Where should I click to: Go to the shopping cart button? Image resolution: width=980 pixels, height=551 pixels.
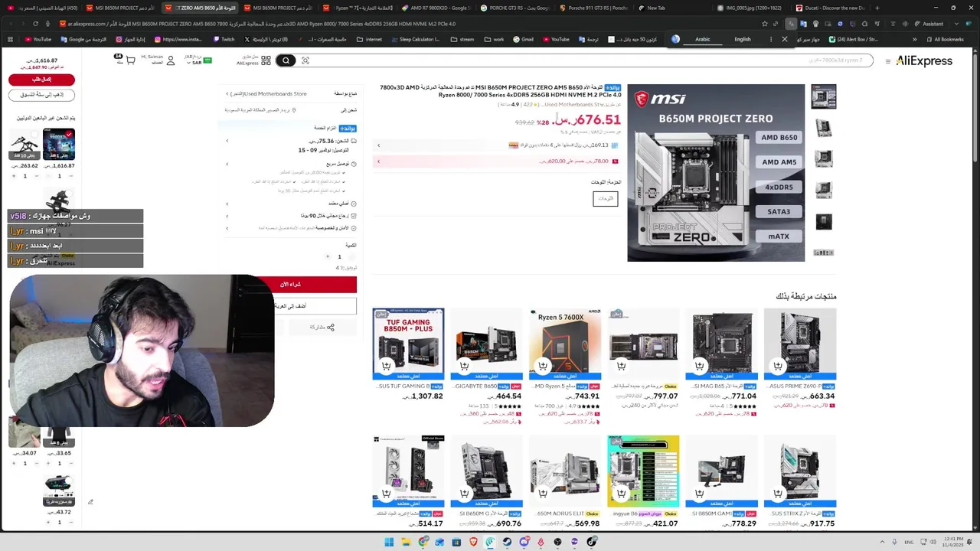click(41, 95)
